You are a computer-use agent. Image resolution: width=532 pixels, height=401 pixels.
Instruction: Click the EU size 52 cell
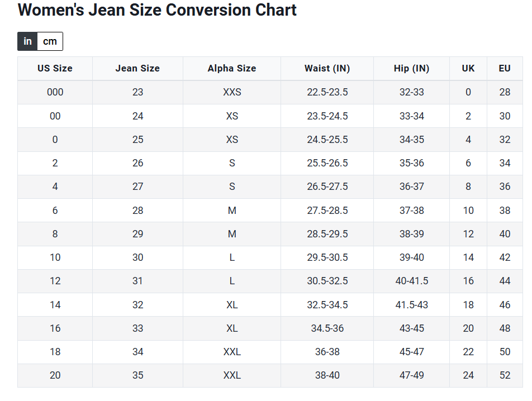coord(505,375)
